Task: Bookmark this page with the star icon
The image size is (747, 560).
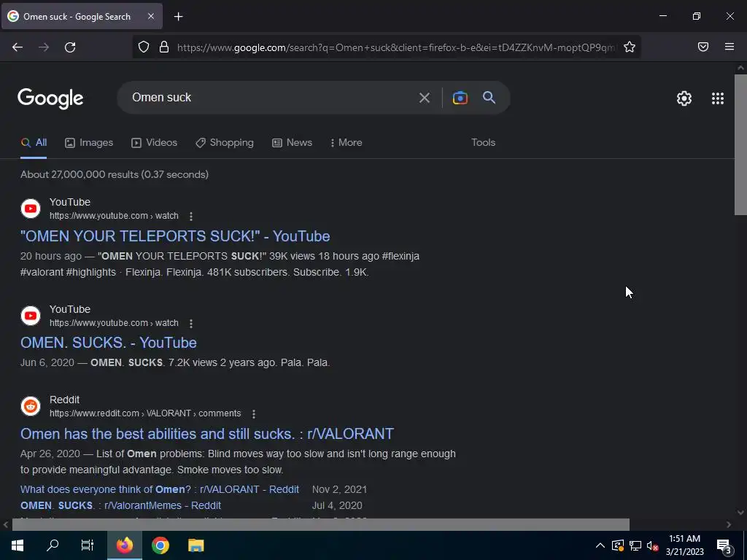Action: tap(630, 47)
